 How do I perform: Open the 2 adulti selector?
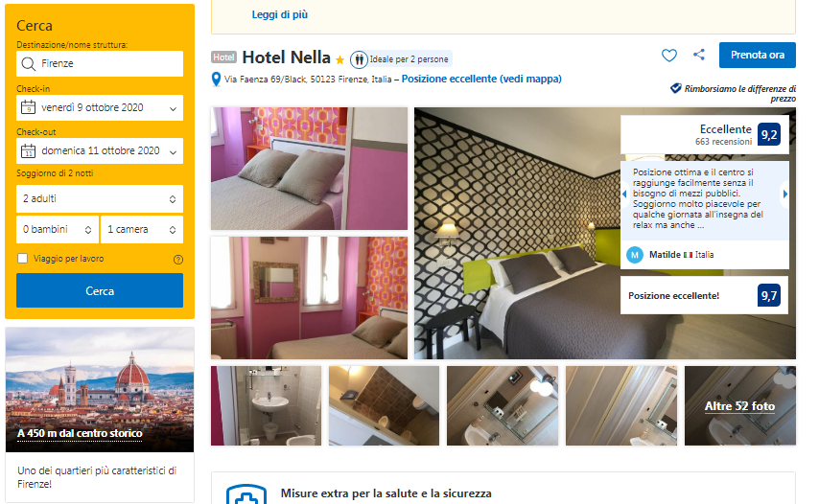tap(100, 198)
